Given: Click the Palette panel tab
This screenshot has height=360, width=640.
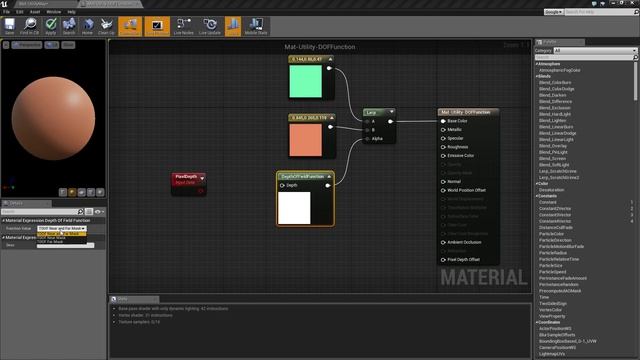Looking at the screenshot, I should point(559,42).
